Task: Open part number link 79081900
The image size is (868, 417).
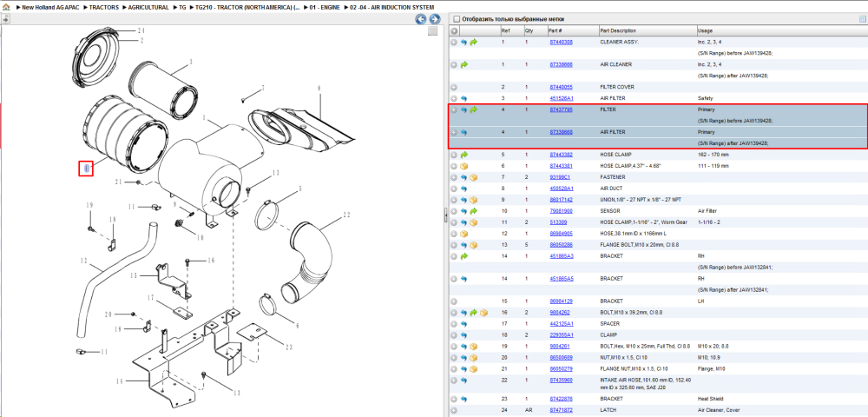Action: tap(561, 212)
